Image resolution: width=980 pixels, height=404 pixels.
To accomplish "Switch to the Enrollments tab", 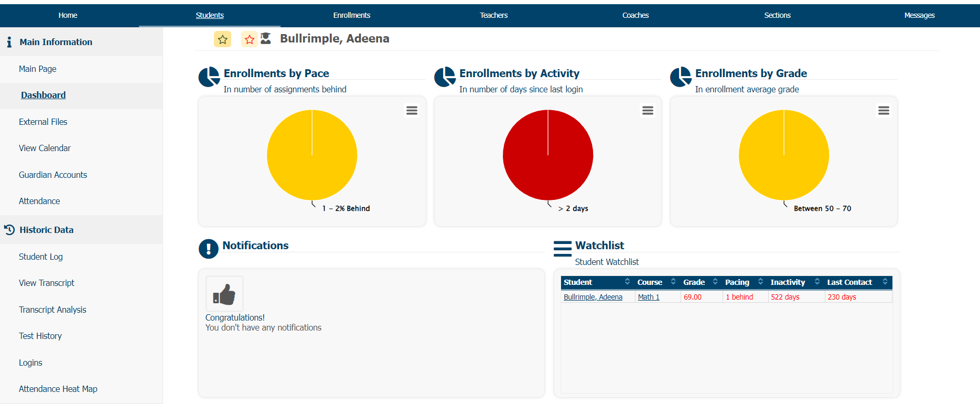I will [352, 15].
